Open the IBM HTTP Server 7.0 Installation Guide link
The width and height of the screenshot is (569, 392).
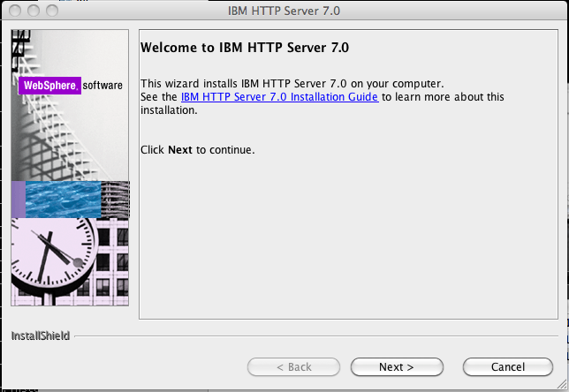click(279, 97)
